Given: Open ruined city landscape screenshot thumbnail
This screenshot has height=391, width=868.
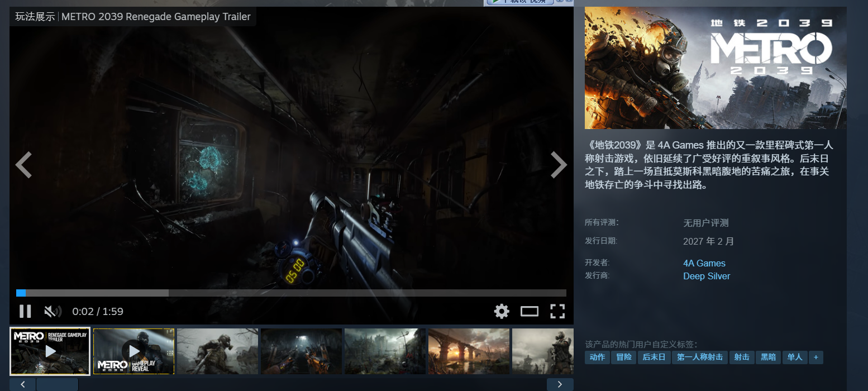Looking at the screenshot, I should click(385, 351).
